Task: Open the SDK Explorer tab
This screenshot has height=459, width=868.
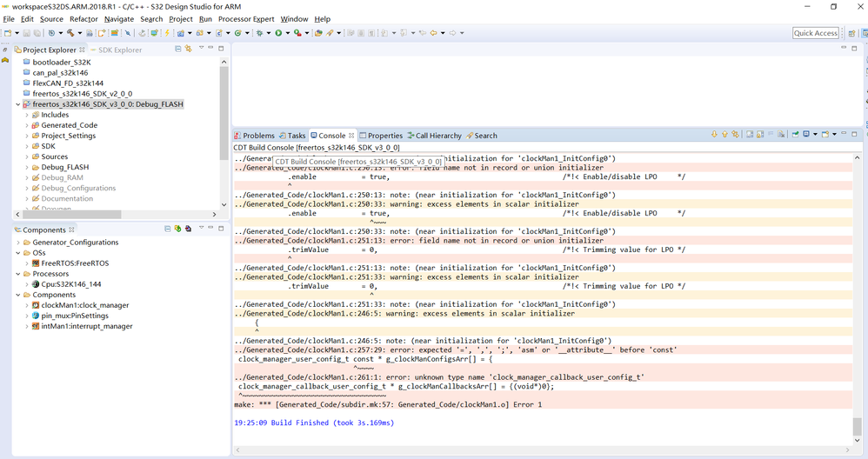Action: [x=118, y=50]
